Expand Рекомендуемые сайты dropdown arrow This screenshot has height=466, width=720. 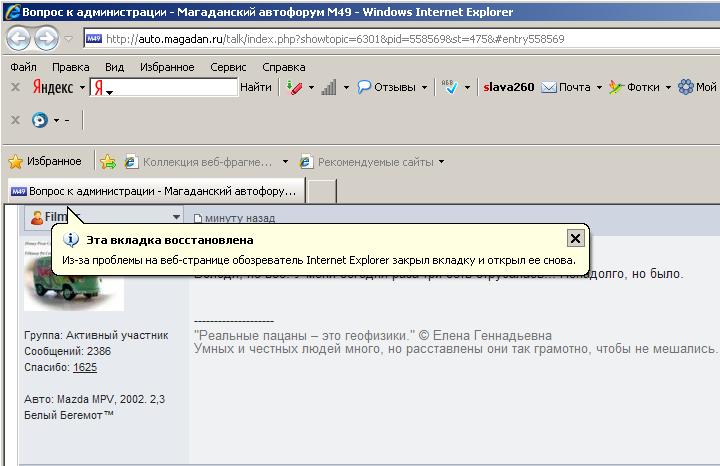point(441,162)
